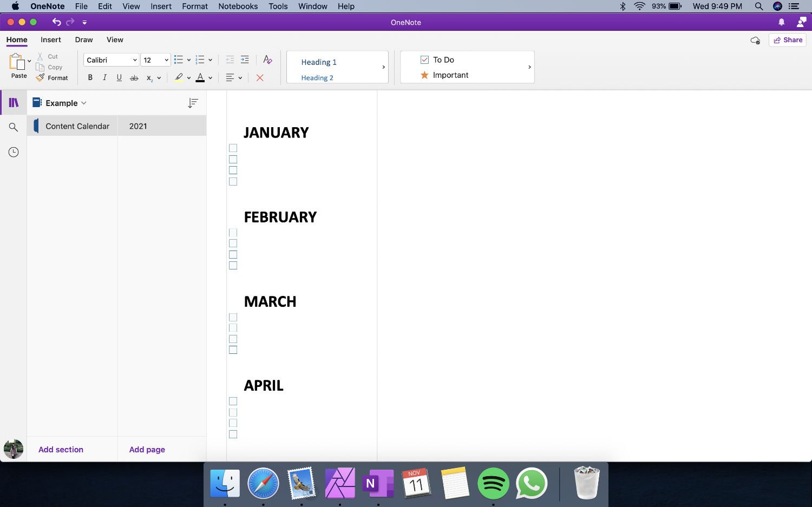
Task: Open recent notes clock icon
Action: click(x=14, y=152)
